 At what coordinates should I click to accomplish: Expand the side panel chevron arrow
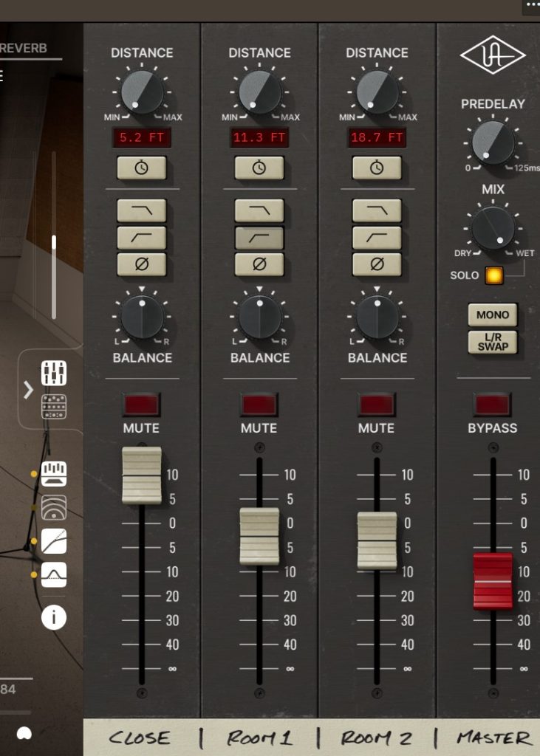click(x=28, y=389)
